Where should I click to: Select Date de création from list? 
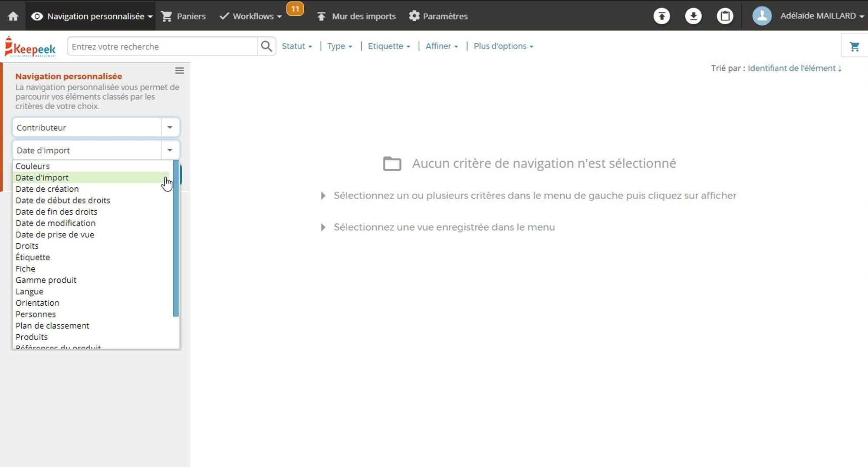pyautogui.click(x=47, y=189)
